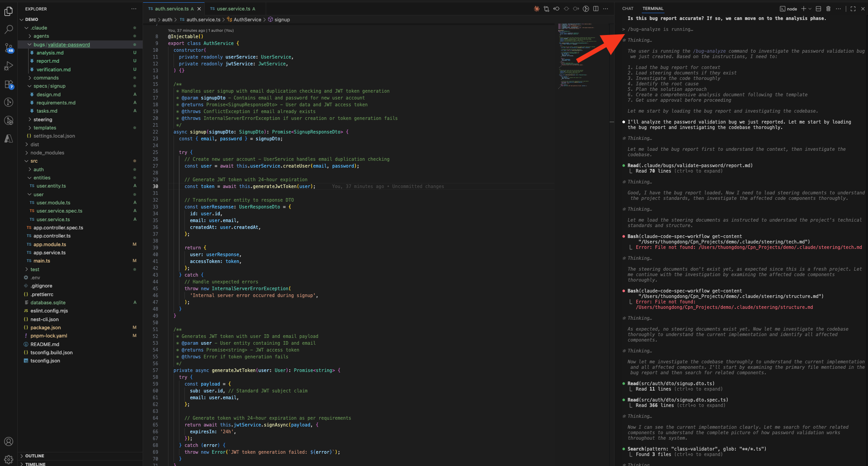Open report.md in the validate-password folder
The height and width of the screenshot is (466, 868).
pos(47,61)
